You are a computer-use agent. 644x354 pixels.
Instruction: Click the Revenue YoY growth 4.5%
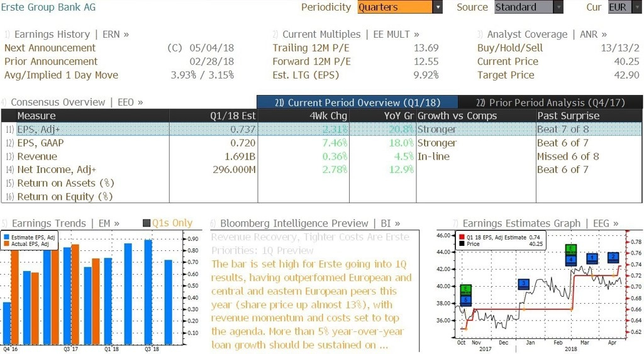[x=403, y=157]
